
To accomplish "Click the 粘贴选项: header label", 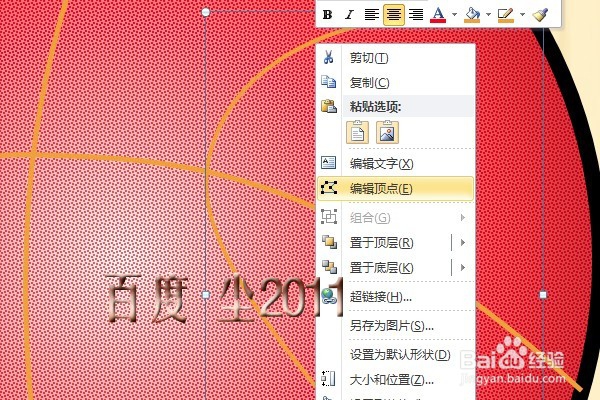I will click(x=375, y=107).
